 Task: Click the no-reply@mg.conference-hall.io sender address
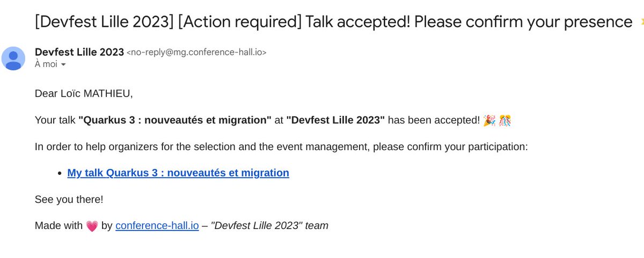point(196,53)
